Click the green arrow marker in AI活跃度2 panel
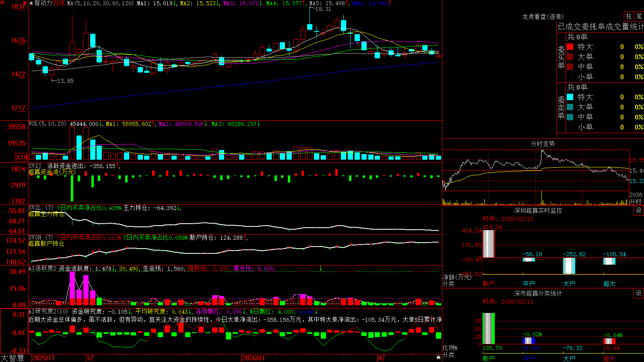 click(320, 268)
